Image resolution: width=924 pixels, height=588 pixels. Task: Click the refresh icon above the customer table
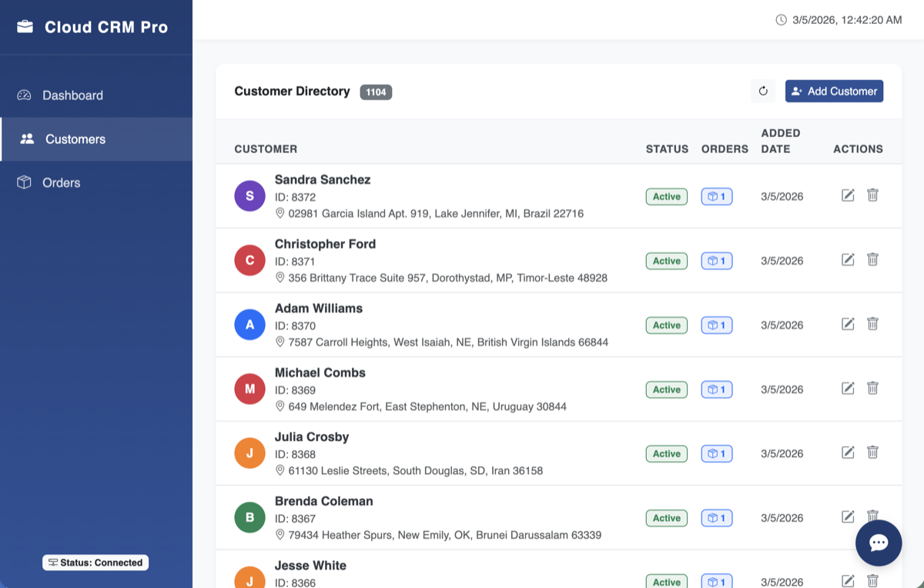tap(763, 91)
